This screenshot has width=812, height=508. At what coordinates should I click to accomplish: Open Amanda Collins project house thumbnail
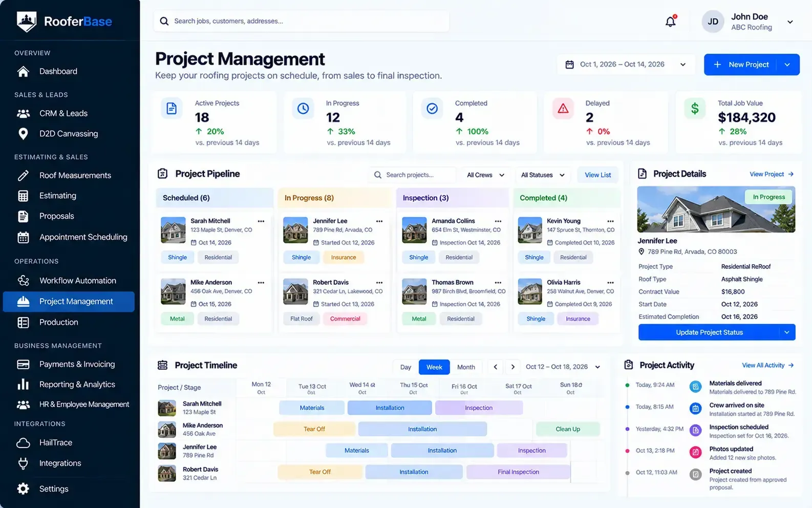(414, 230)
